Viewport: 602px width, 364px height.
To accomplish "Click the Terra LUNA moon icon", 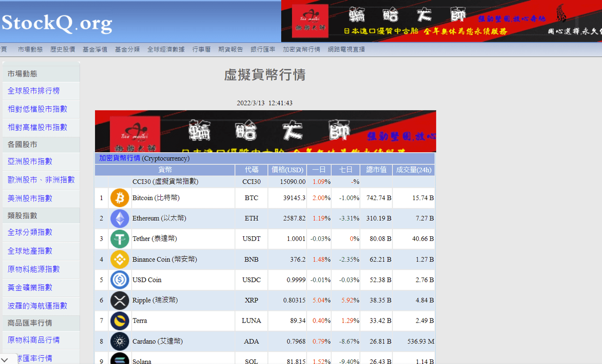I will (119, 321).
